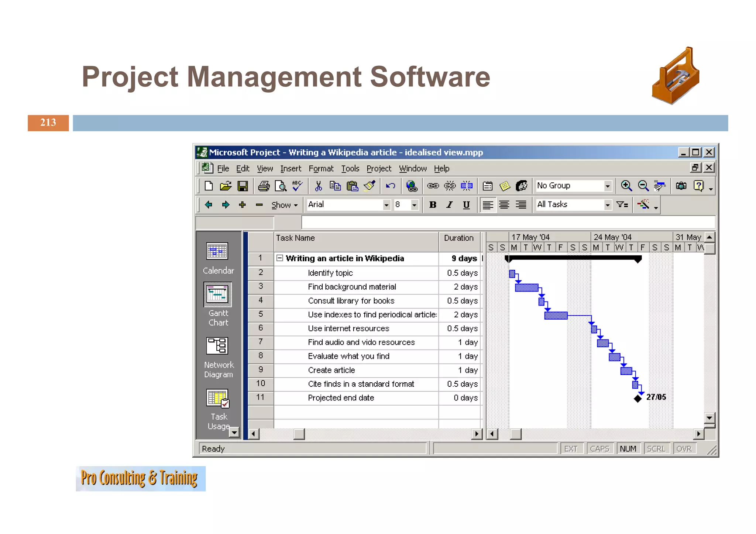Align text to the right
756x534 pixels.
pos(521,204)
